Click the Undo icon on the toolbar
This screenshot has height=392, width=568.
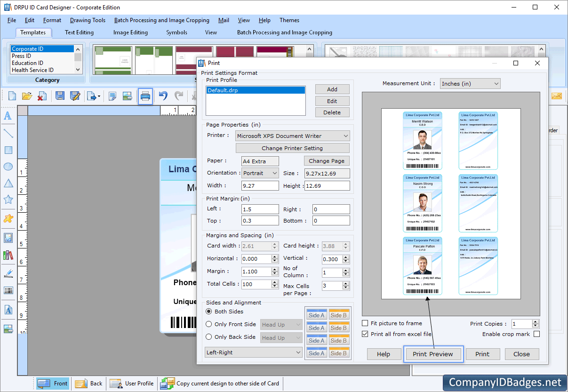[x=163, y=96]
